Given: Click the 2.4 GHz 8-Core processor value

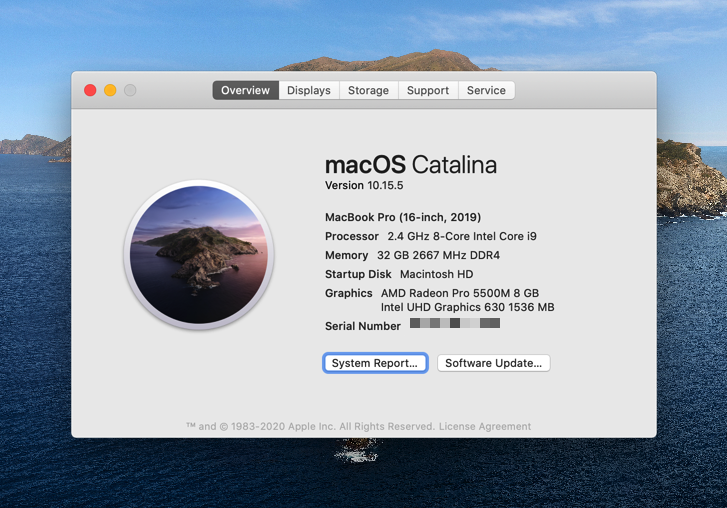Looking at the screenshot, I should (x=462, y=236).
